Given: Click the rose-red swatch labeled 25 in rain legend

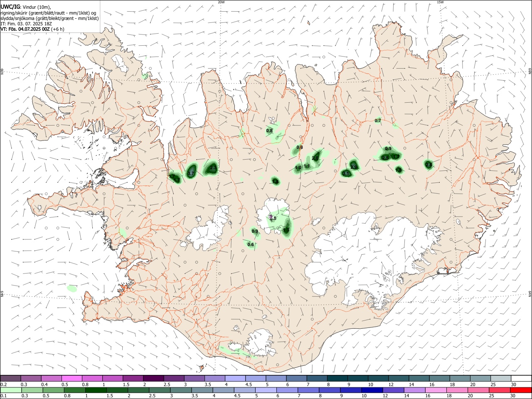Looking at the screenshot, I should [500, 390].
